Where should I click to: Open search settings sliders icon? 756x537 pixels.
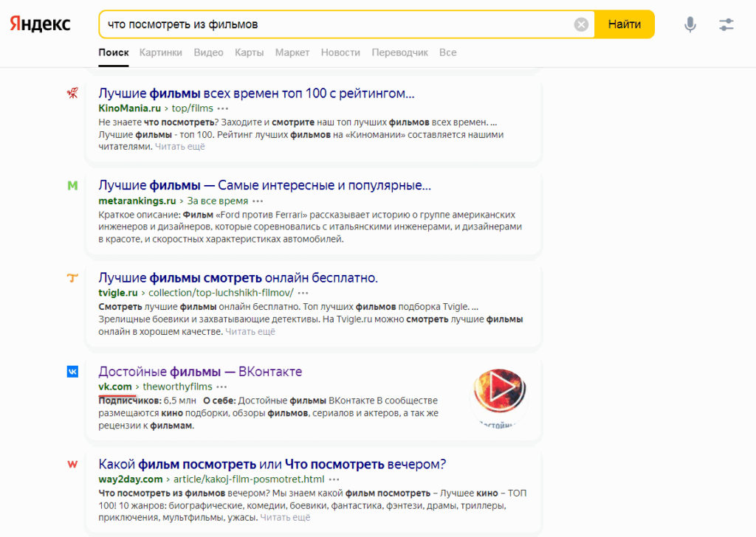[726, 24]
